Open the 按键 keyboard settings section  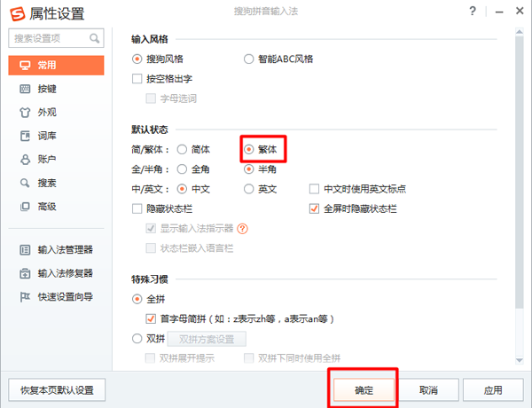pyautogui.click(x=47, y=90)
